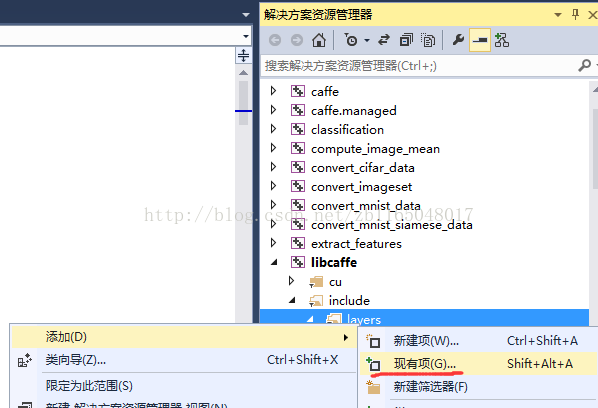Choose 限定为此范围(S) menu entry

coord(184,386)
